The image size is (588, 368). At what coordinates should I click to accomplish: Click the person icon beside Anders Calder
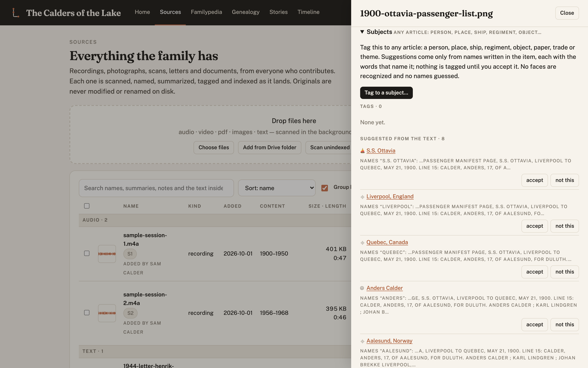click(362, 288)
